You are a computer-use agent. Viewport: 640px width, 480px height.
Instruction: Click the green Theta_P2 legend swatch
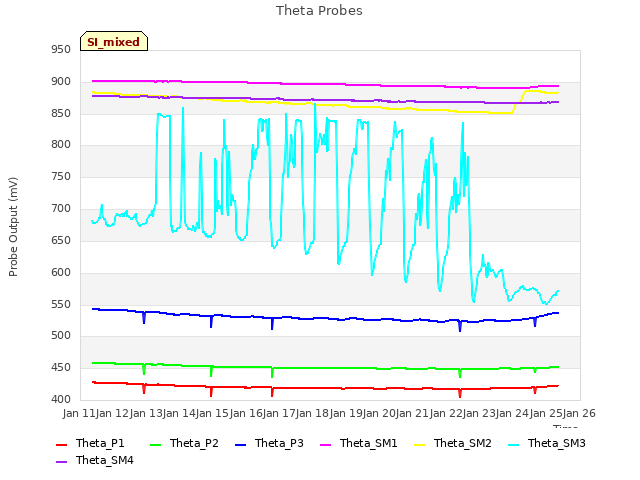155,444
